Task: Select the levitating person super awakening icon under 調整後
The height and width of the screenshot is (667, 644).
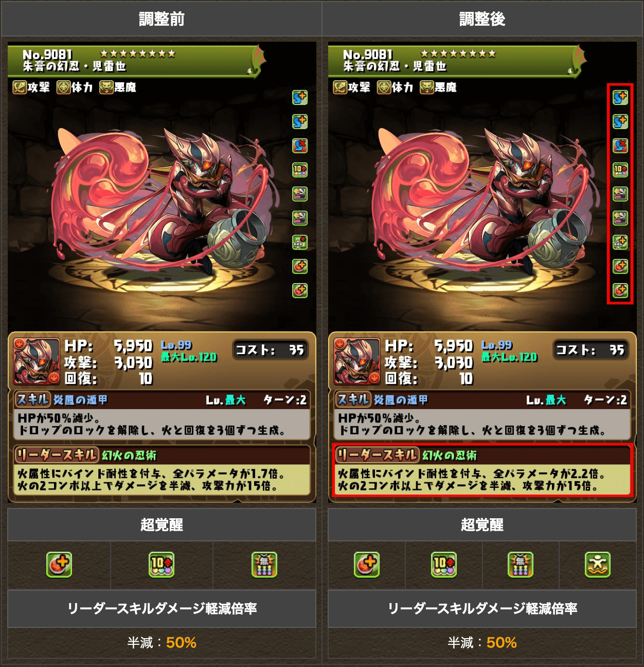Action: (597, 565)
